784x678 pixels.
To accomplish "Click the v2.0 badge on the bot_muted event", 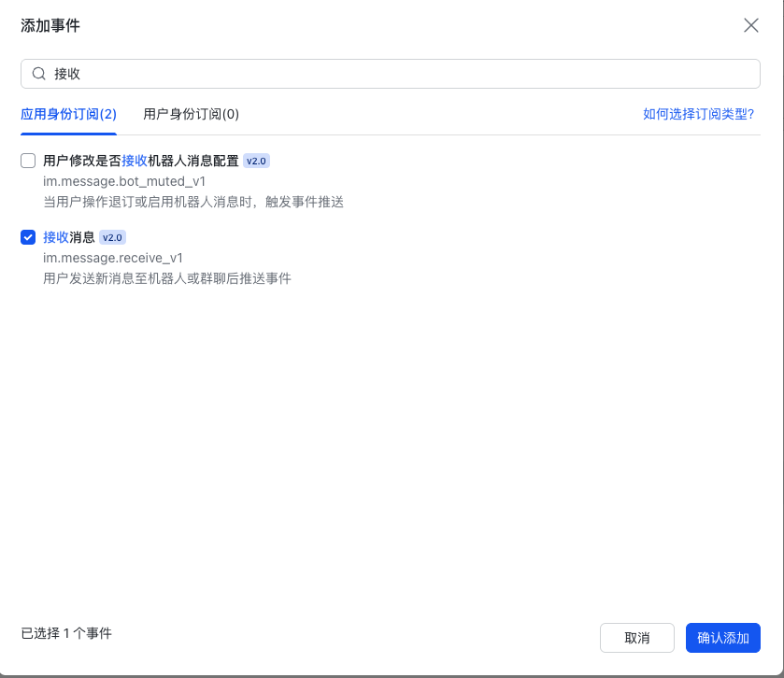I will tap(255, 161).
